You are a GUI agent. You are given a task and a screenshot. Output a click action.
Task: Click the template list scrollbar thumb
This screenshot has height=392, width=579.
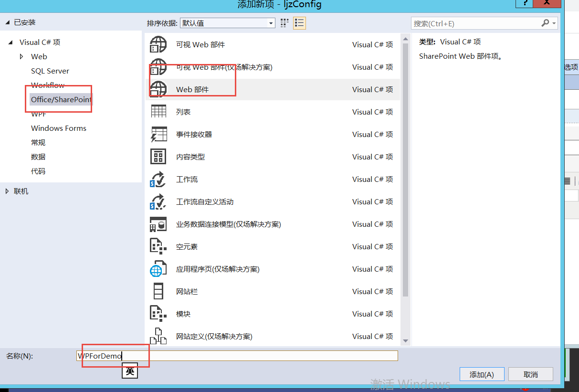[406, 170]
